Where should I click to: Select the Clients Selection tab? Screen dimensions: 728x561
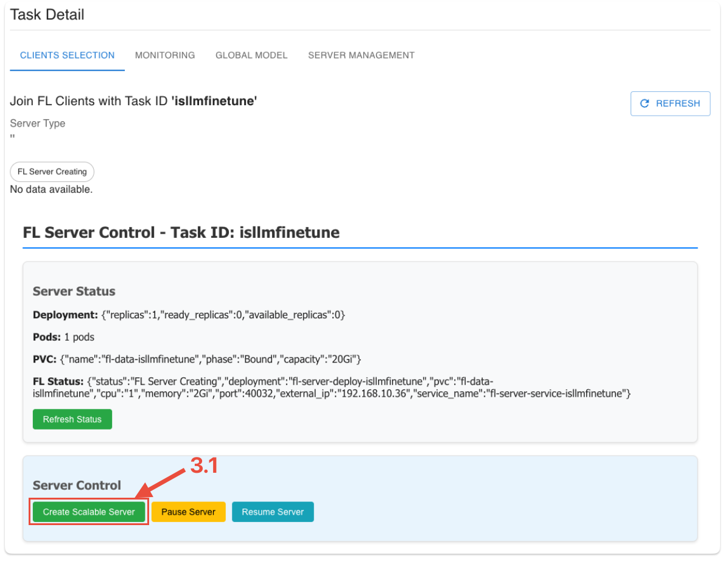67,55
